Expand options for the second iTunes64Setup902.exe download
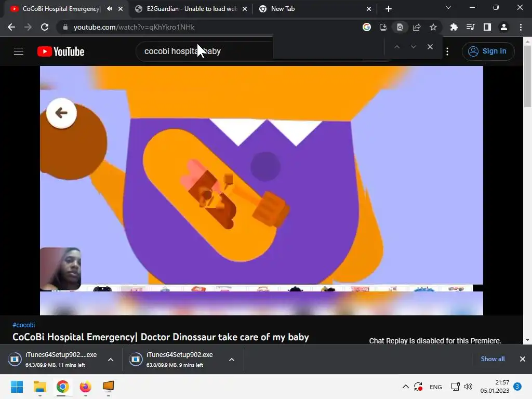 (232, 360)
